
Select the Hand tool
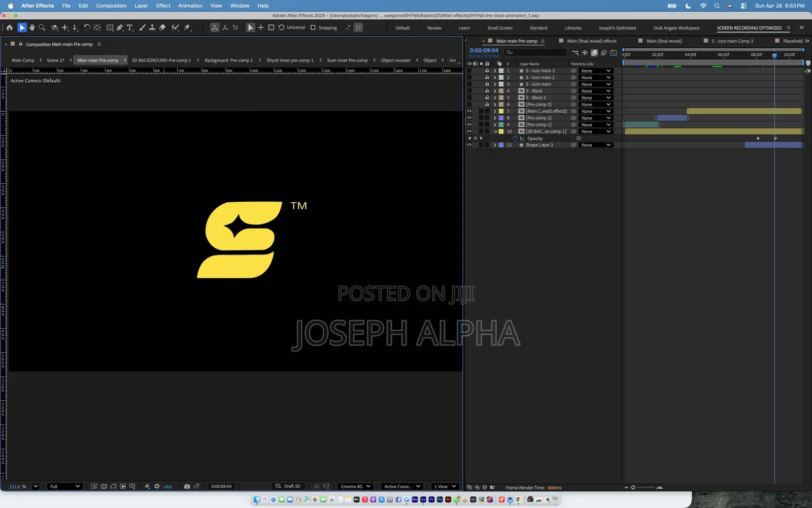point(32,27)
